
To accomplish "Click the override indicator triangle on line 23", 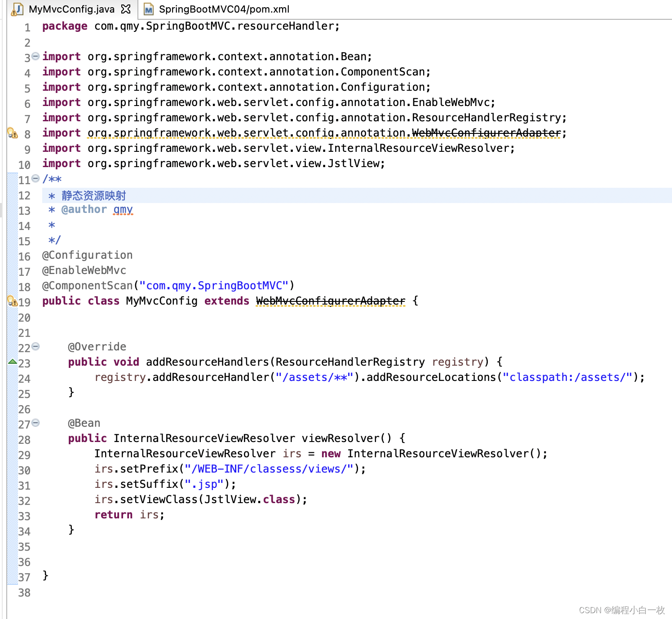I will [13, 362].
